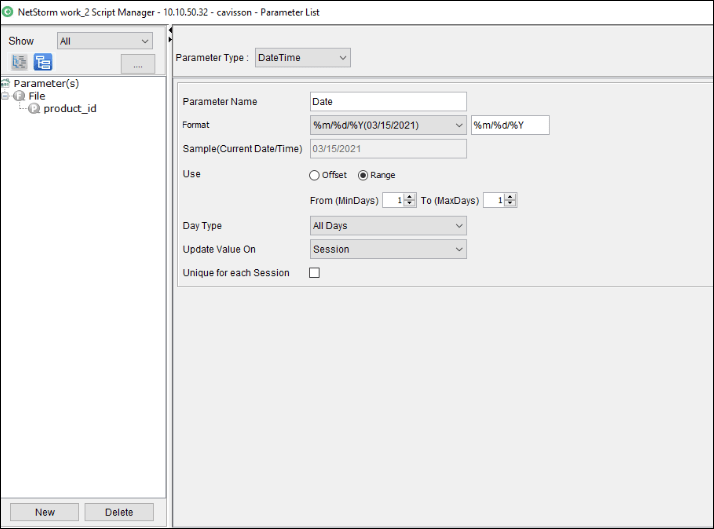Image resolution: width=714 pixels, height=529 pixels.
Task: Select the Parameter(s) root label
Action: pyautogui.click(x=46, y=83)
